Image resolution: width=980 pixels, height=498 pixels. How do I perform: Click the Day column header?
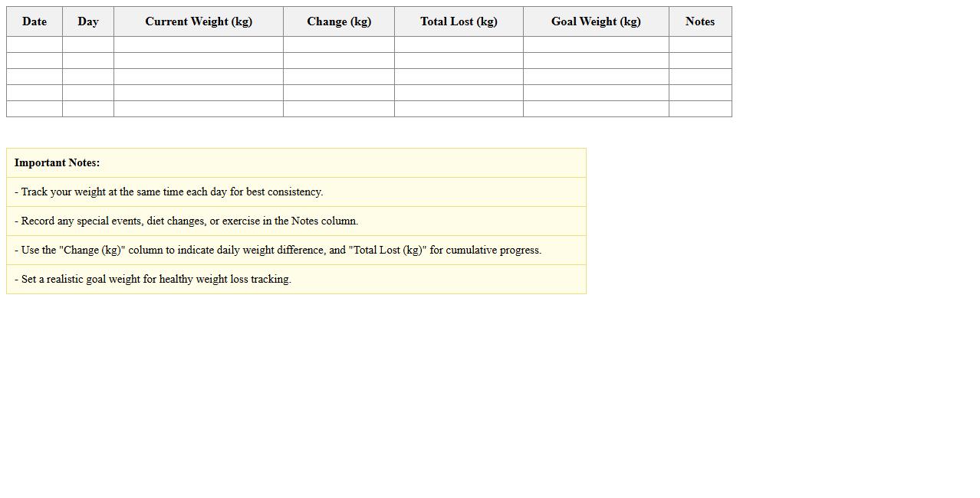[x=88, y=21]
